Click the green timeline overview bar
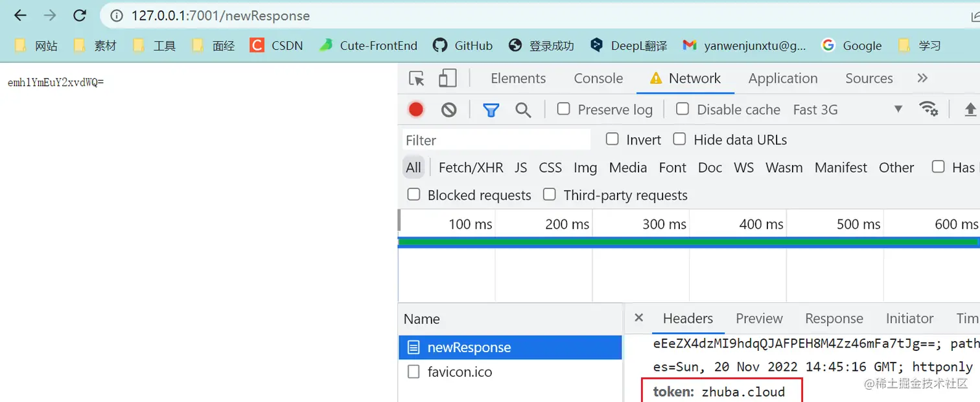 [x=688, y=242]
